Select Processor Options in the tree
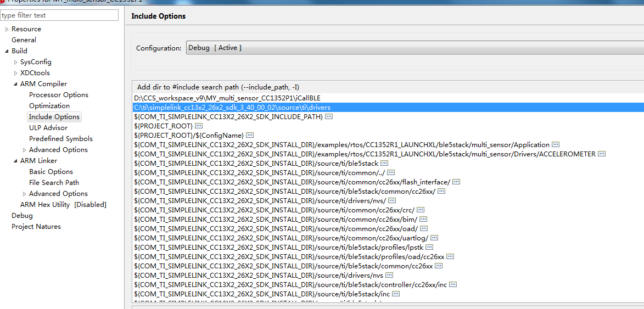 tap(59, 95)
